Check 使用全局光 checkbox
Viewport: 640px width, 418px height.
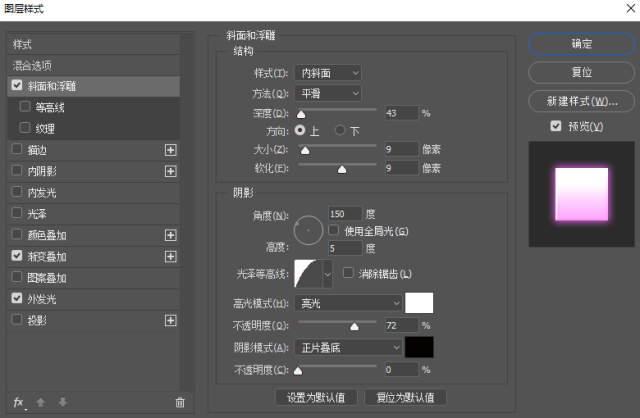pos(333,230)
